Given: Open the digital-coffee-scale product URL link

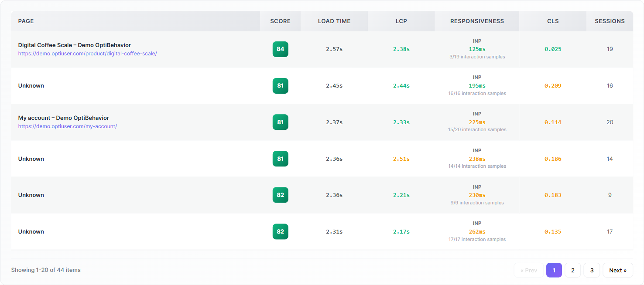Looking at the screenshot, I should 87,54.
